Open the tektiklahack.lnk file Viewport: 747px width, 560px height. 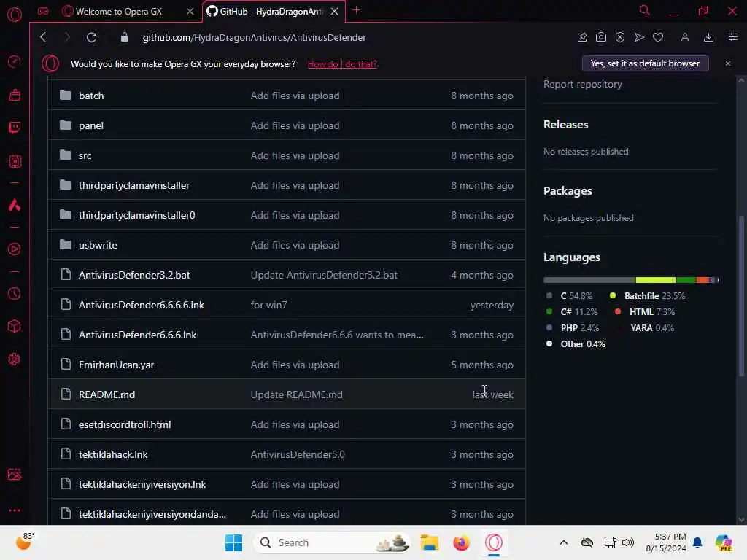(113, 455)
